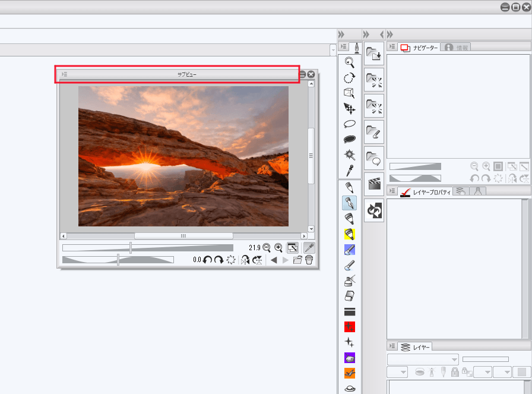
Task: Switch to the 情報 tab
Action: 457,47
